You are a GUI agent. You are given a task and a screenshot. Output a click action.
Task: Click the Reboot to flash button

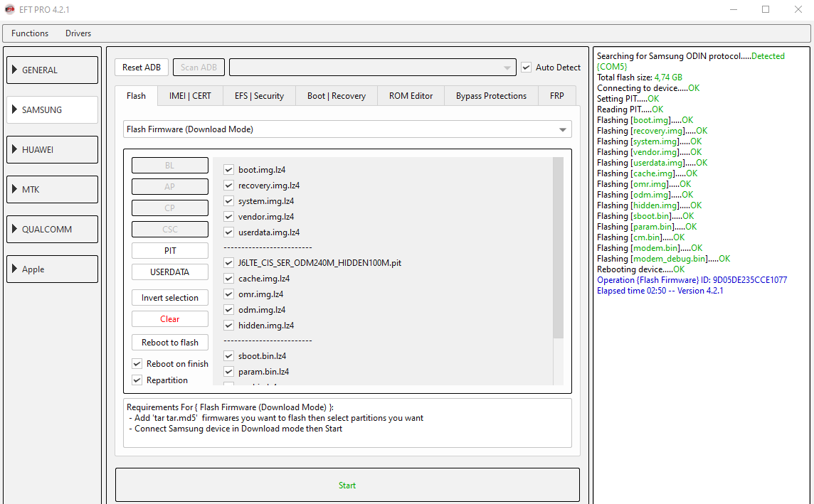[x=170, y=342]
